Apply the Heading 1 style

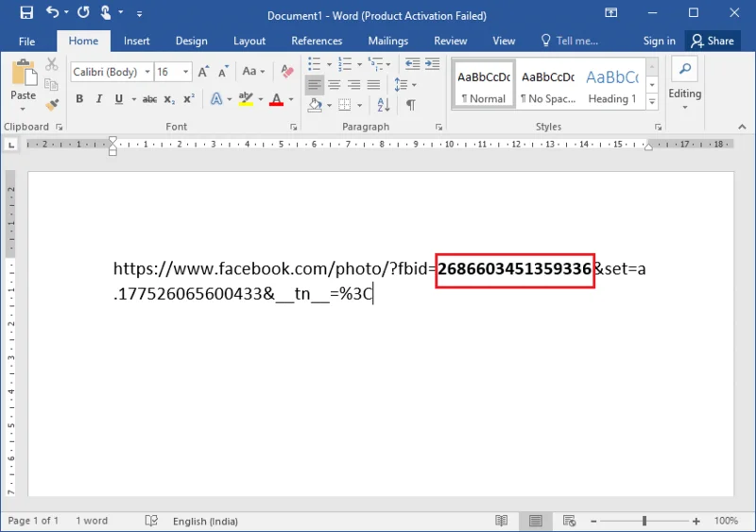coord(611,85)
